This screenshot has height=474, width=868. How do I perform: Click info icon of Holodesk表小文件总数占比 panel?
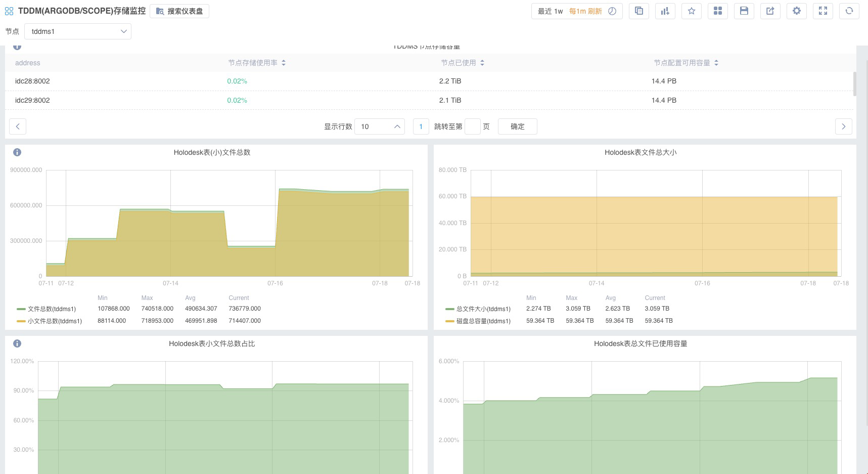pyautogui.click(x=17, y=343)
